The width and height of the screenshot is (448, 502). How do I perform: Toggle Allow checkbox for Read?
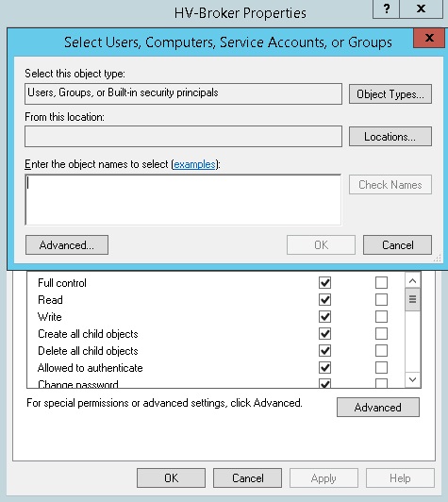coord(324,300)
